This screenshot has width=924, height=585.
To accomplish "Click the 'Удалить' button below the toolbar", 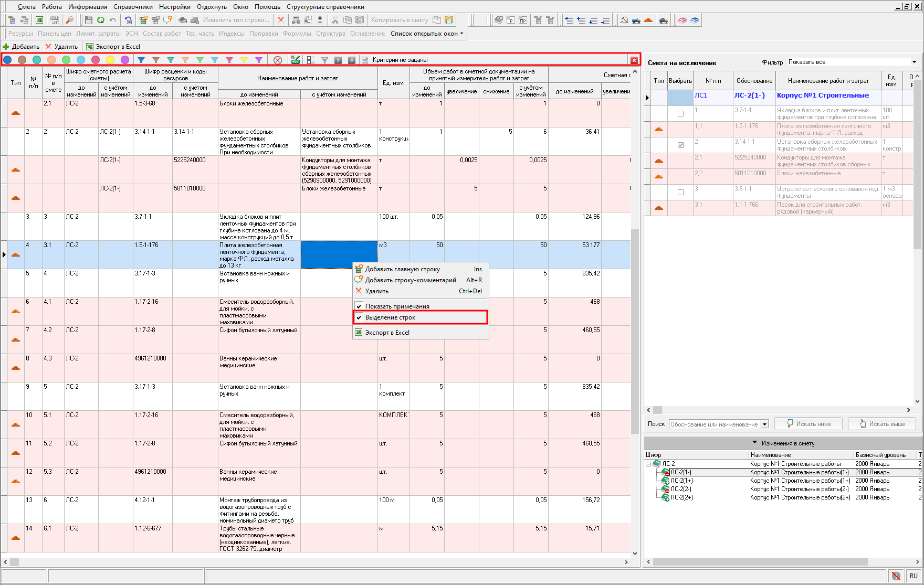I will [61, 47].
